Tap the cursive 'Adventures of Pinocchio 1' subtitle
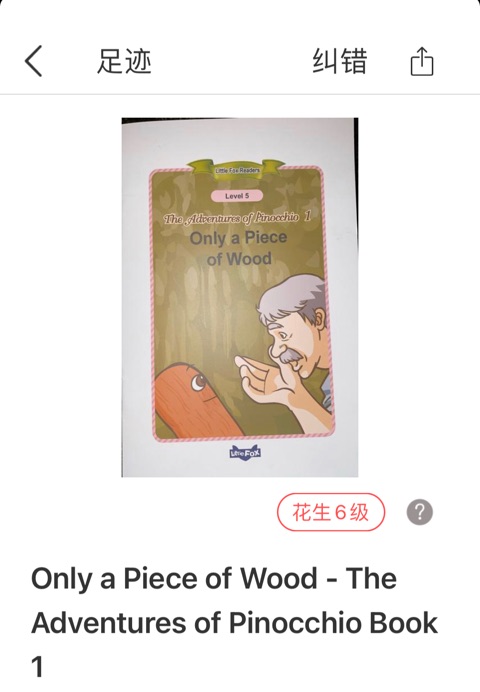Viewport: 480px width, 692px height. [x=237, y=218]
